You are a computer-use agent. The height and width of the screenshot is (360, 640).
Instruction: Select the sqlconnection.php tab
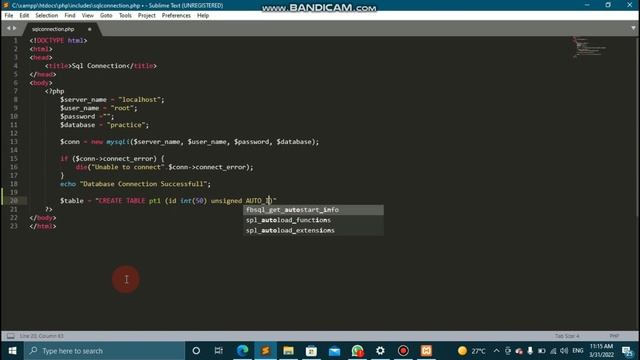53,29
